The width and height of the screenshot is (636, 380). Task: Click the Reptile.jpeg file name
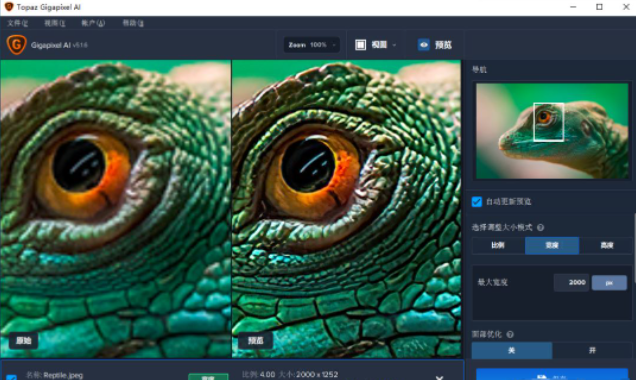click(63, 376)
